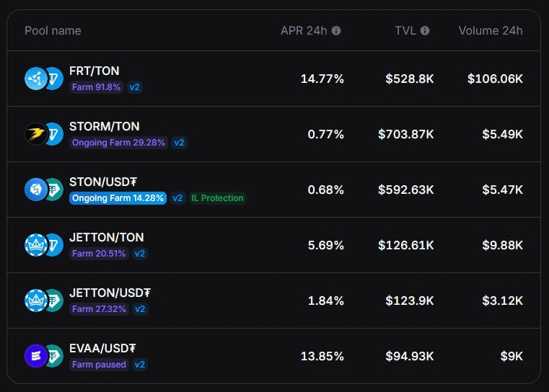Click the Farm 91.8% badge
This screenshot has height=392, width=549.
click(97, 87)
